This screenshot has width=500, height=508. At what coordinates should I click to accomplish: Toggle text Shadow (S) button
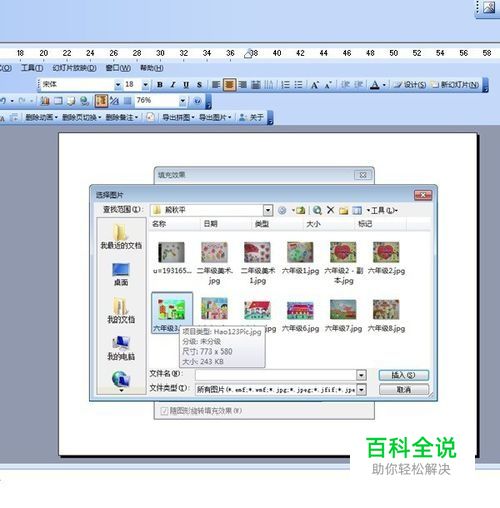[199, 85]
